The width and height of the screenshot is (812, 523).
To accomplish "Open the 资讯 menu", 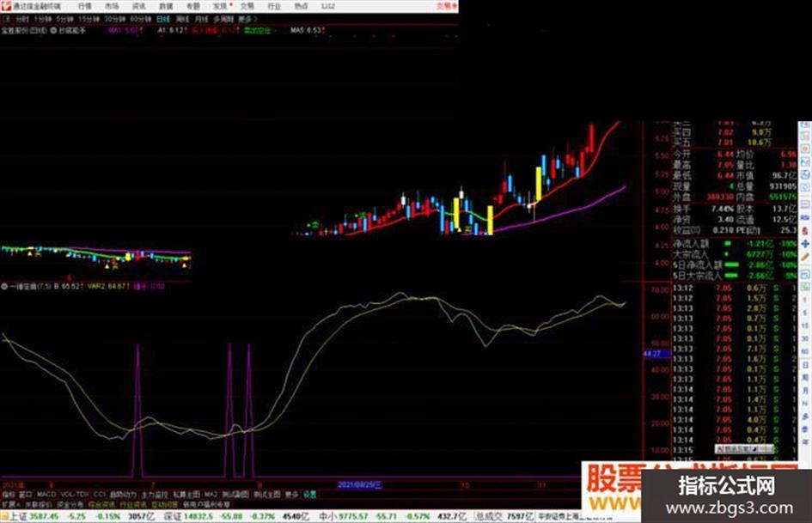I will coord(139,6).
